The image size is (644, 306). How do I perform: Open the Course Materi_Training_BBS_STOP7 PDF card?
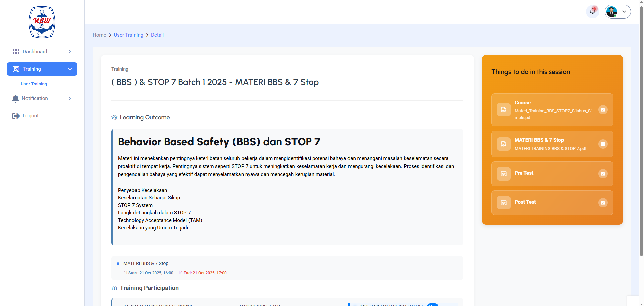click(x=552, y=110)
